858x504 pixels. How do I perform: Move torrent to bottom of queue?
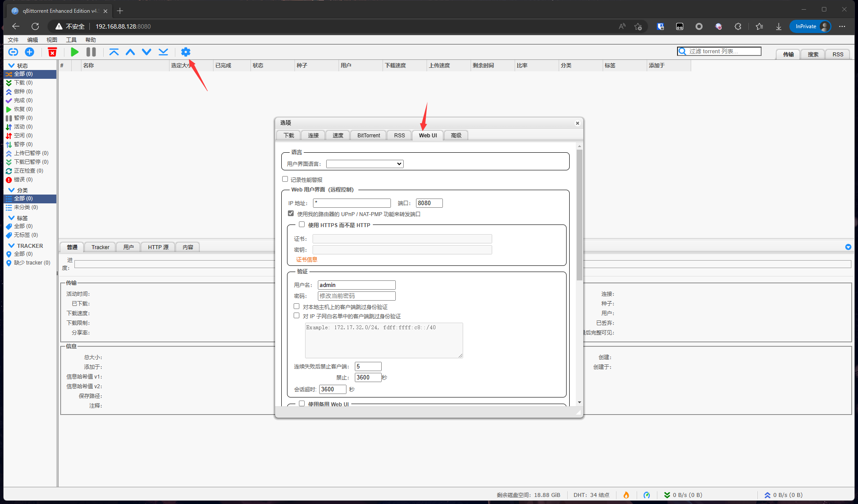(x=163, y=52)
